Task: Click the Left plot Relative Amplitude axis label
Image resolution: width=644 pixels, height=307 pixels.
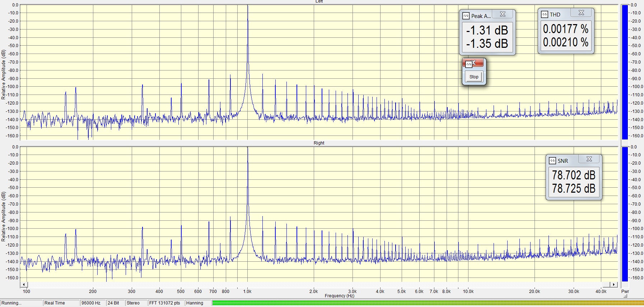Action: click(4, 74)
